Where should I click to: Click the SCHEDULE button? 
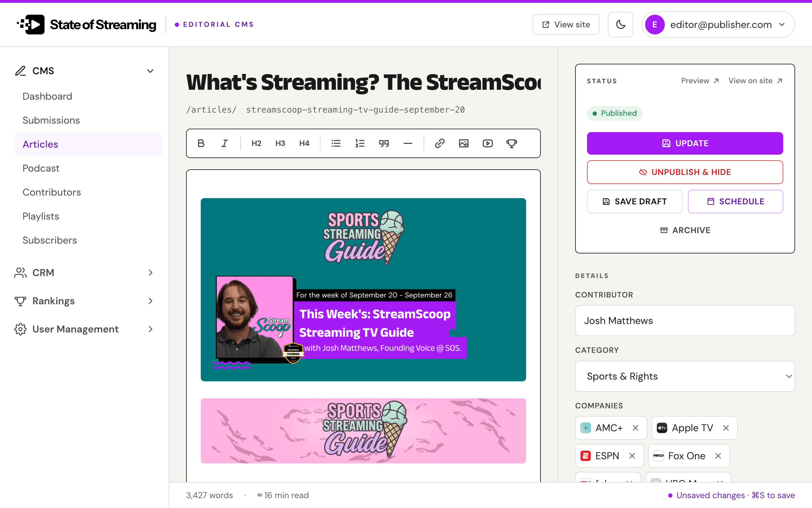(x=736, y=201)
